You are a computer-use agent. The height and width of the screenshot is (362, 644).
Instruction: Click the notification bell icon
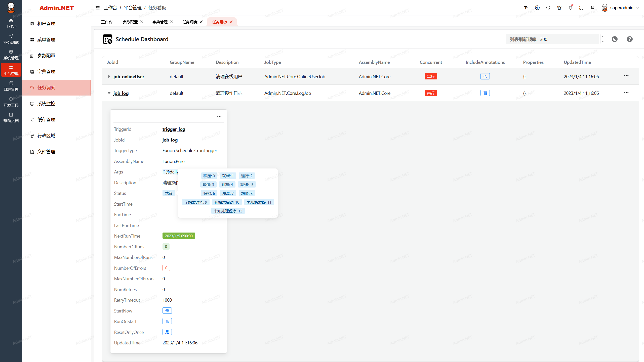click(x=570, y=8)
